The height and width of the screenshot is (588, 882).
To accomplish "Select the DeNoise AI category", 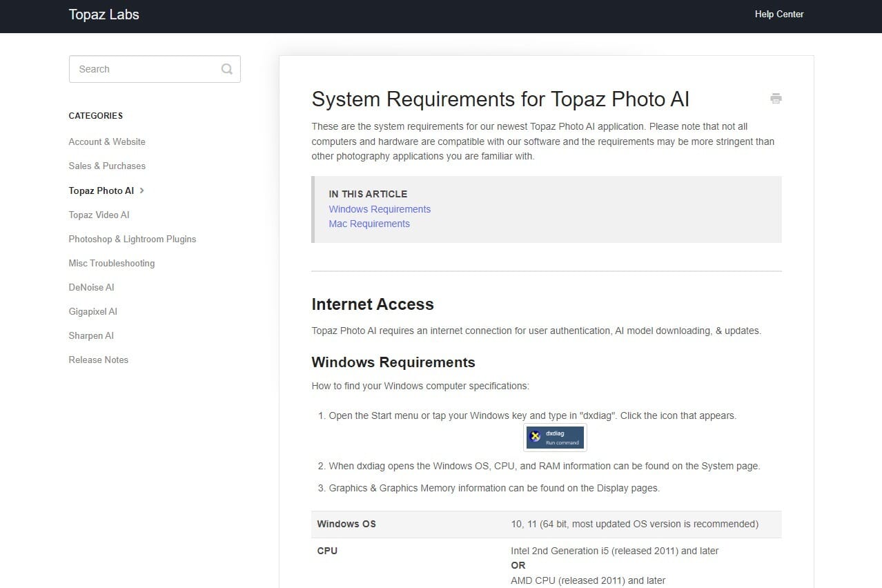I will tap(90, 287).
